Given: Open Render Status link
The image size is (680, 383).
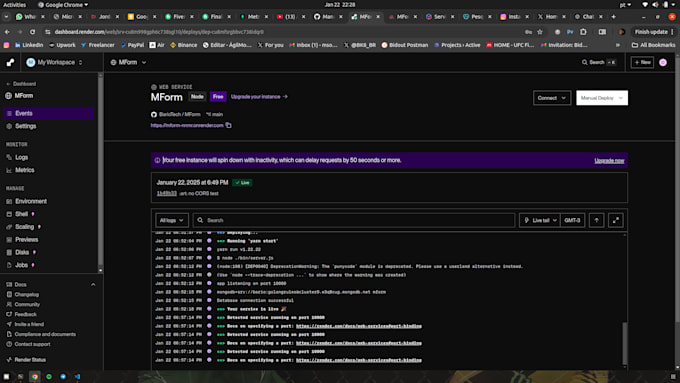Looking at the screenshot, I should [x=30, y=360].
